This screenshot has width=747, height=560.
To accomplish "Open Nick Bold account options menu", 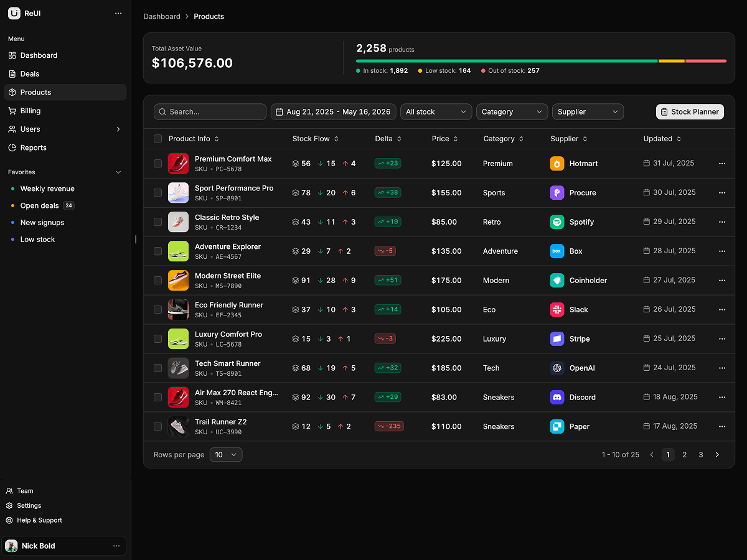I will tap(116, 546).
